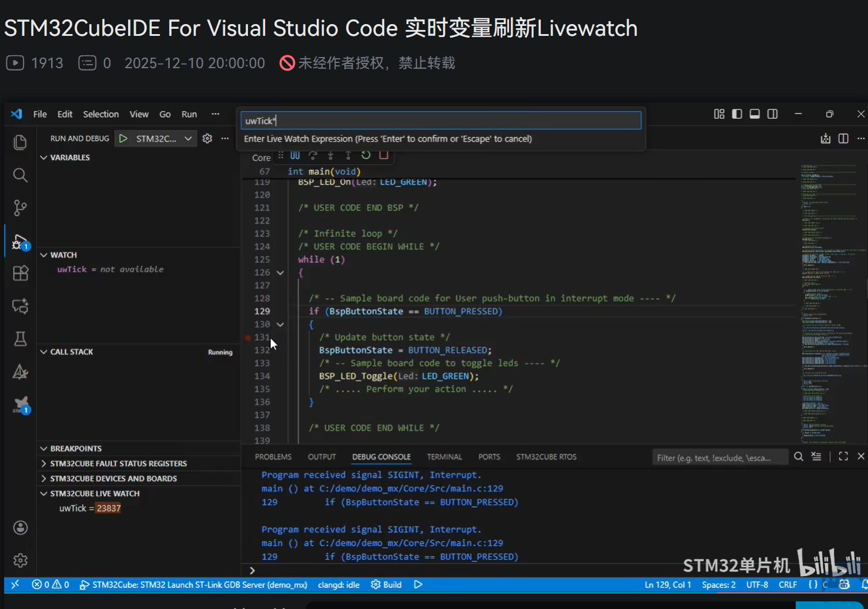
Task: Open the Customize Layout icon
Action: click(719, 114)
